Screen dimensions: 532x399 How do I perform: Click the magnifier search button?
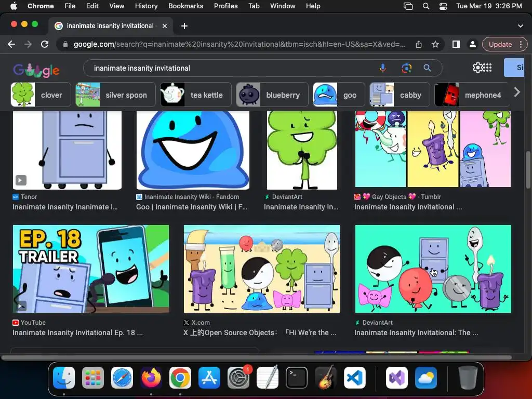pos(427,68)
